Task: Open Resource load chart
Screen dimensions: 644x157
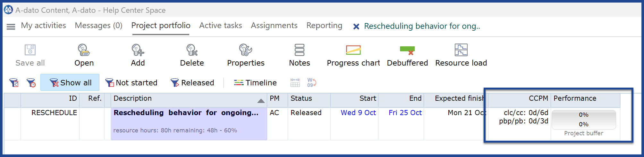Action: (x=461, y=50)
